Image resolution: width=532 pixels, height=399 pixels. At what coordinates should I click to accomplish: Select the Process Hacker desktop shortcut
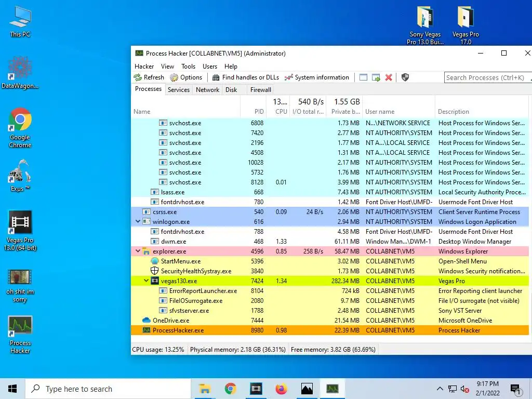(x=20, y=335)
